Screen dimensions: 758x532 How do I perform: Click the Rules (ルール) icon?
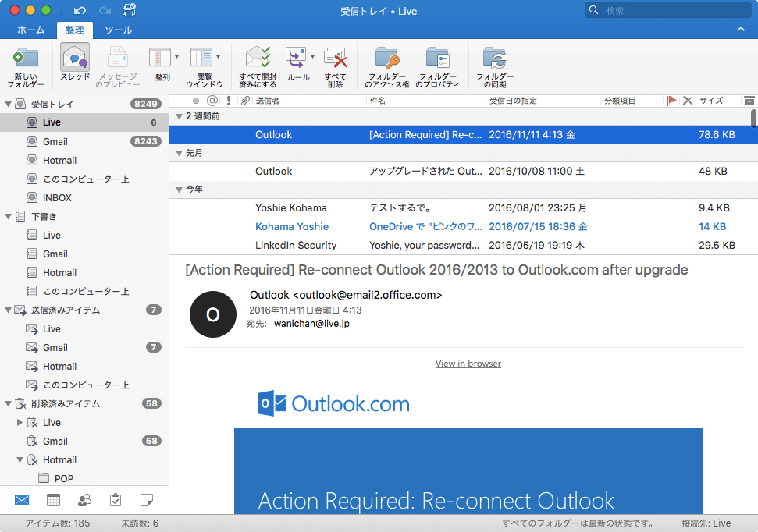(x=295, y=58)
